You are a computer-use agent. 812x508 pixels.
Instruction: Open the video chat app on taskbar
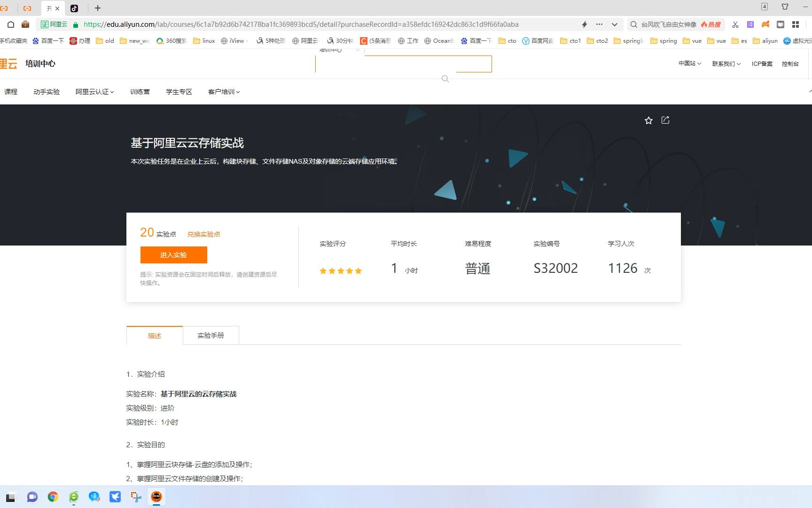point(32,497)
